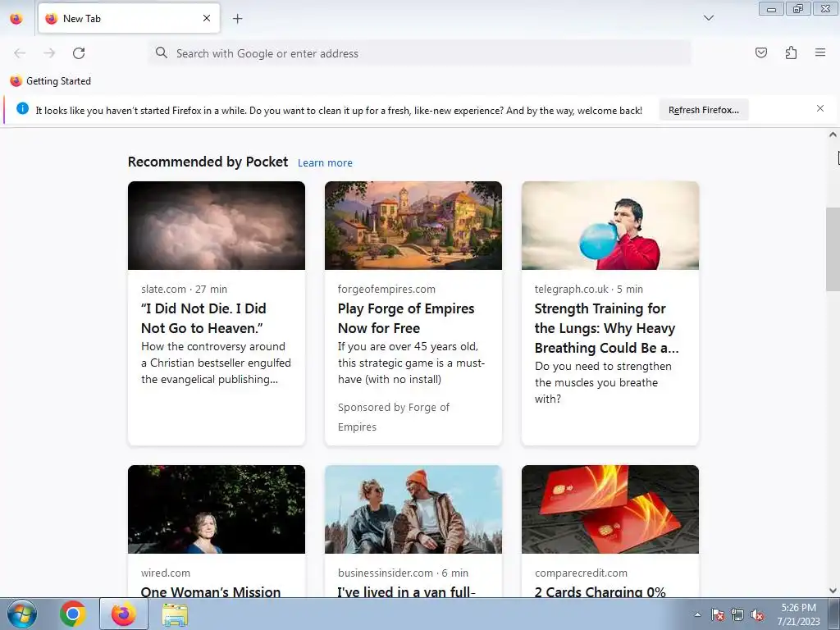Open the slate.com clouds article thumbnail
840x630 pixels.
(217, 226)
